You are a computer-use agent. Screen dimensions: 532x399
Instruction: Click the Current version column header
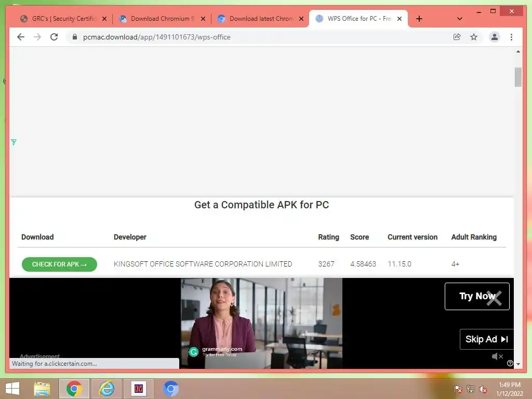(x=413, y=237)
